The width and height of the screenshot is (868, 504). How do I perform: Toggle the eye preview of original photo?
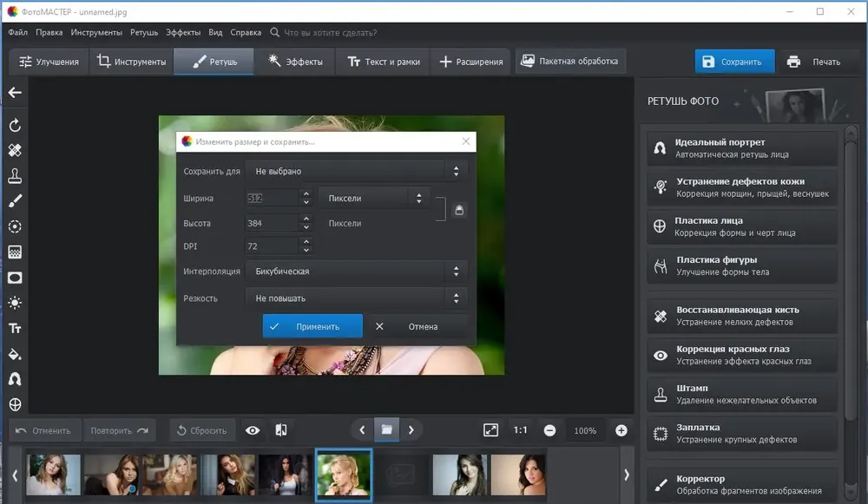point(253,430)
